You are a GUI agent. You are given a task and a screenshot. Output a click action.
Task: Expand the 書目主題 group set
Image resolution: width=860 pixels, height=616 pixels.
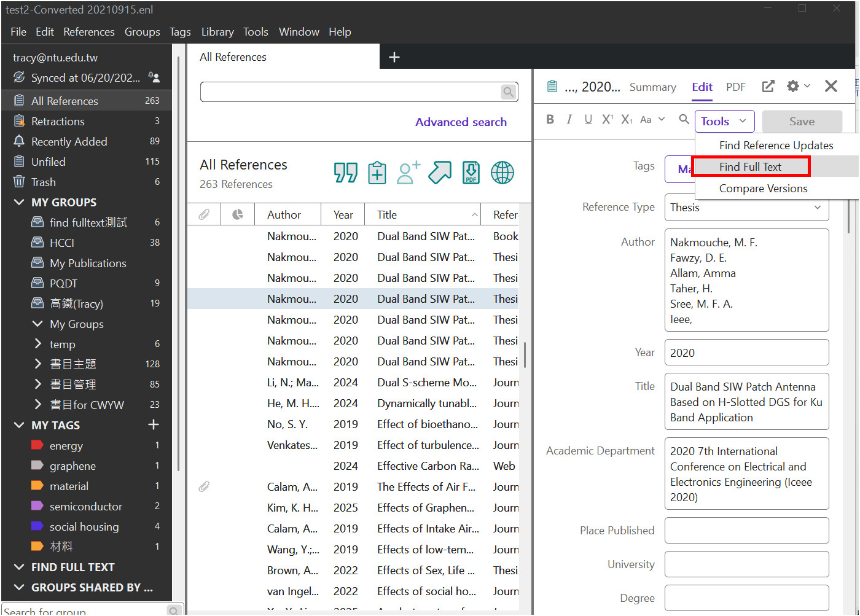click(x=37, y=364)
